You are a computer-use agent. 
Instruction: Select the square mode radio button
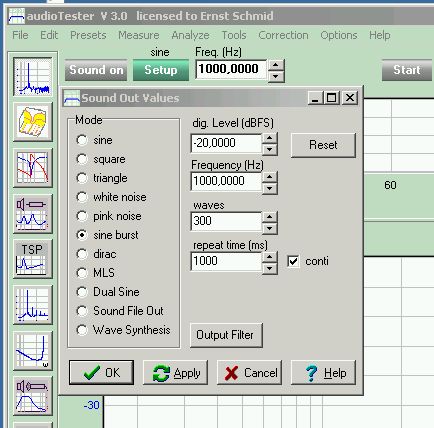pos(82,159)
